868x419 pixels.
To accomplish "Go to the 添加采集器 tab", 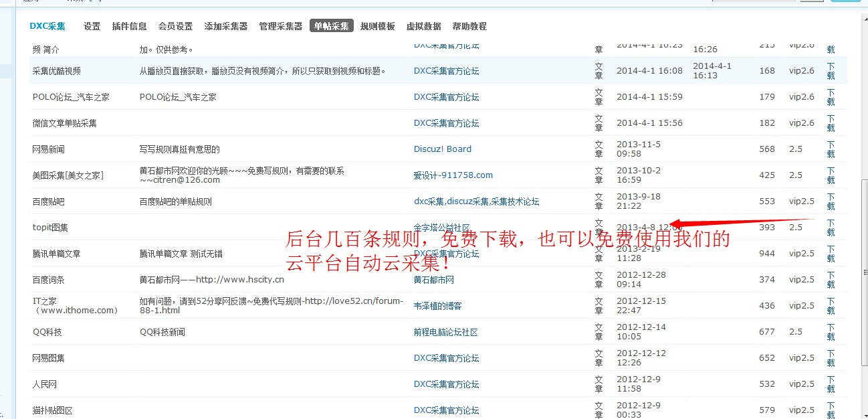I will point(225,27).
